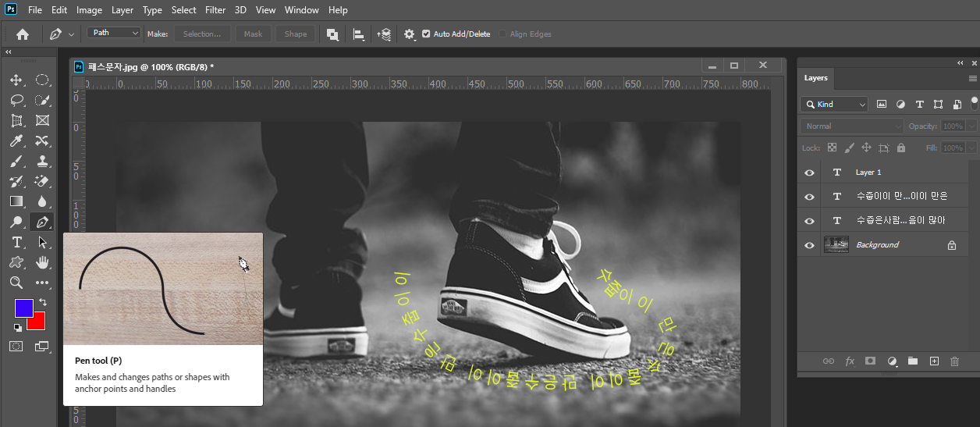The height and width of the screenshot is (427, 980).
Task: Link layers at Layers panel bottom
Action: (x=829, y=361)
